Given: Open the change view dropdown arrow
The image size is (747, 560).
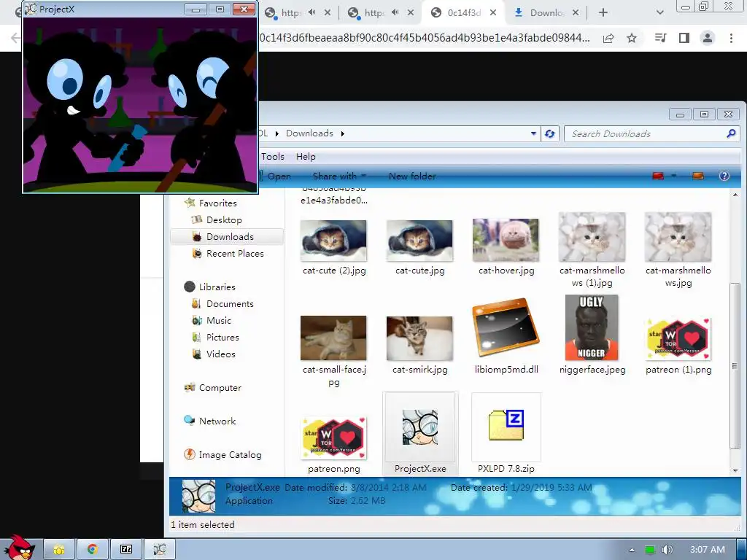Looking at the screenshot, I should point(674,176).
